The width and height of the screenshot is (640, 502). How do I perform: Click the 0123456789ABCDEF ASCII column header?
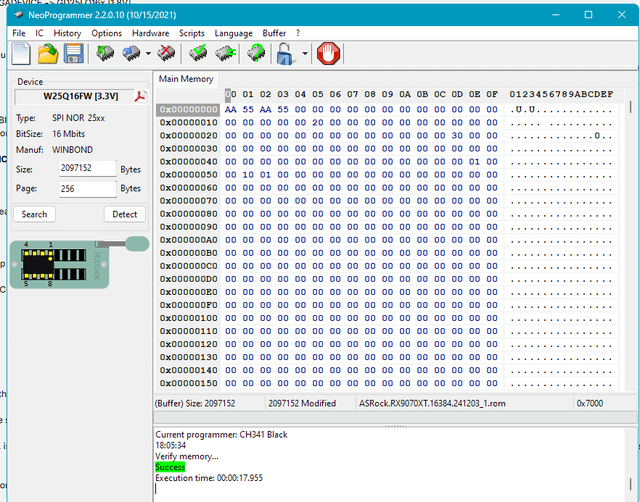pos(561,94)
